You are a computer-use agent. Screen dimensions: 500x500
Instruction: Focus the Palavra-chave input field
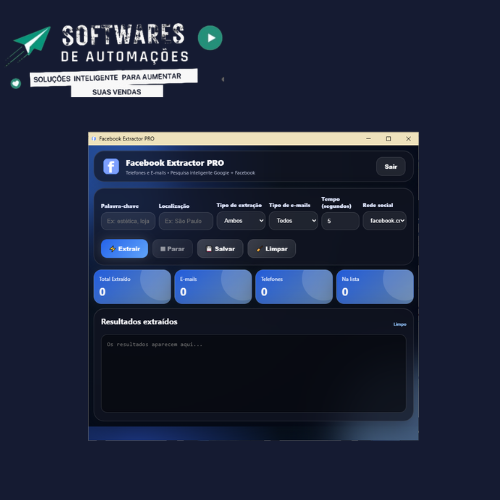(128, 221)
